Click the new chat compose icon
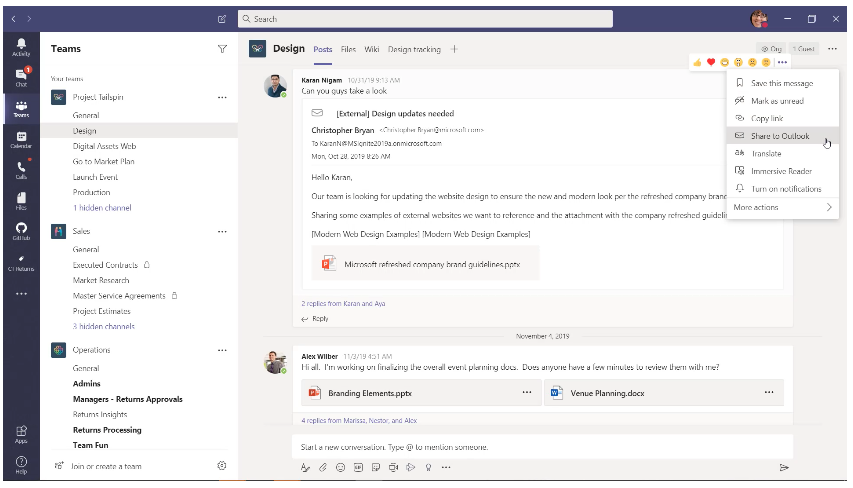Viewport: 853px width, 488px height. click(x=222, y=19)
